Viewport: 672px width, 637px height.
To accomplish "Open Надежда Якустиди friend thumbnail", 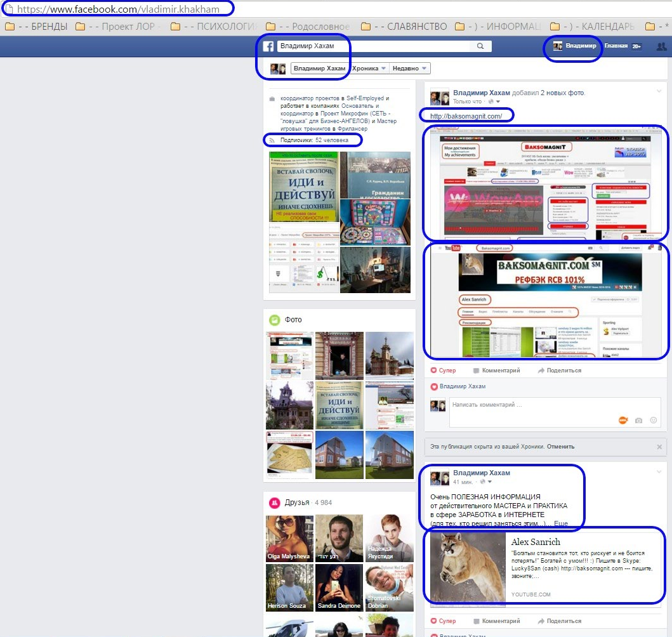I will pyautogui.click(x=390, y=539).
